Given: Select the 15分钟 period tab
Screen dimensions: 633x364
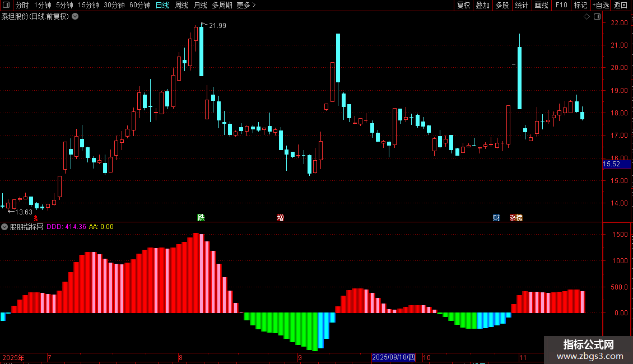Looking at the screenshot, I should [x=89, y=5].
